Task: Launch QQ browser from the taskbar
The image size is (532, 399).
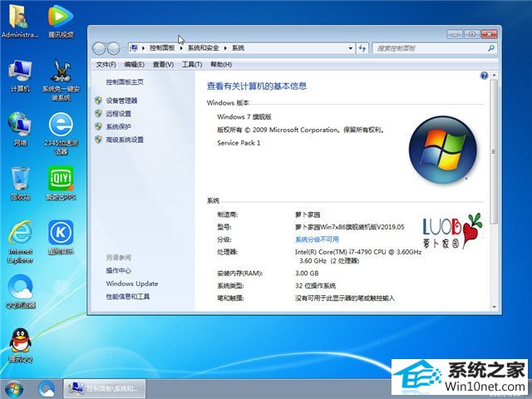Action: [47, 389]
